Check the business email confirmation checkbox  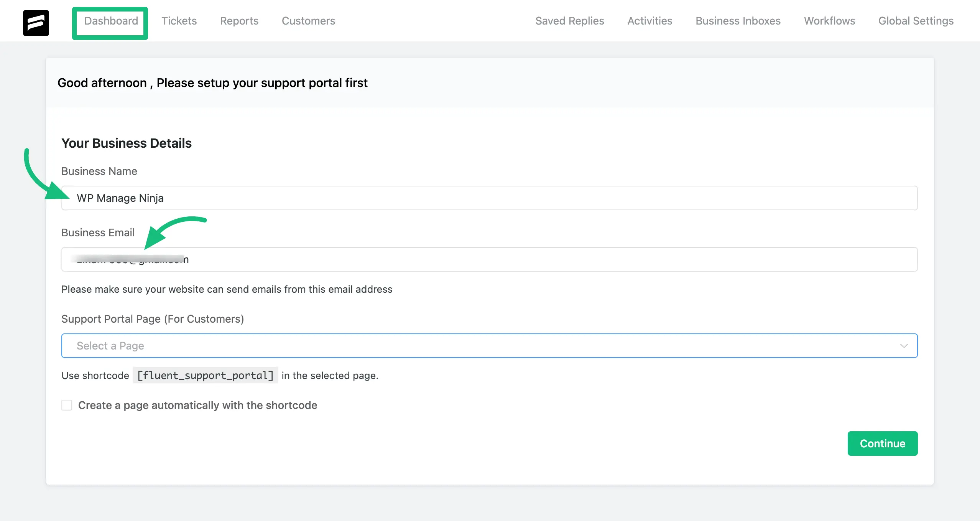[x=67, y=406]
